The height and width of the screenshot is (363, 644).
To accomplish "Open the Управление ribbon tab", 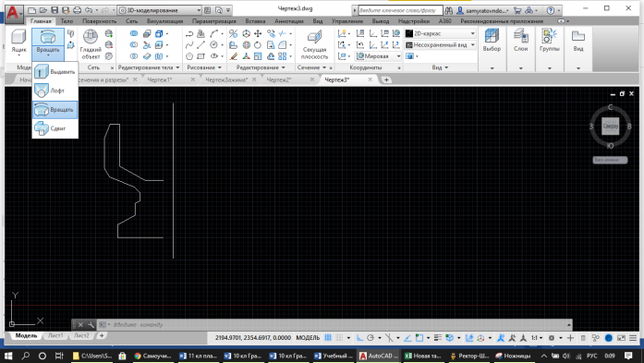I will [x=347, y=21].
